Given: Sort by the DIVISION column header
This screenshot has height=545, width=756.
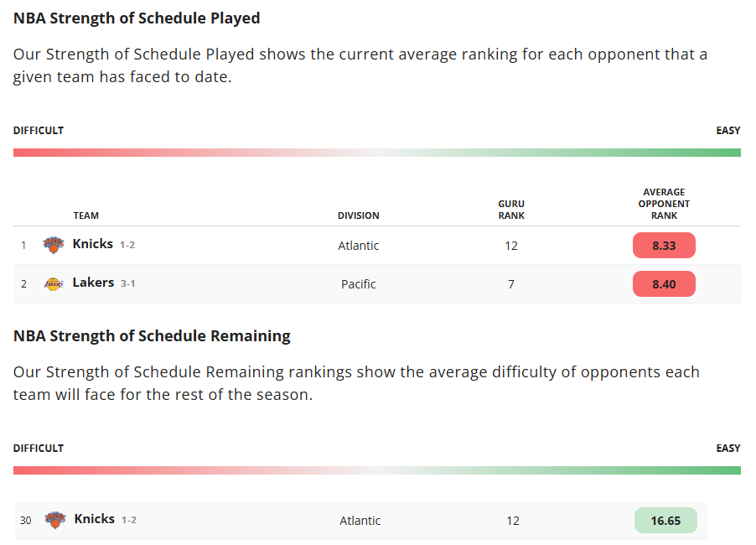Looking at the screenshot, I should (358, 215).
